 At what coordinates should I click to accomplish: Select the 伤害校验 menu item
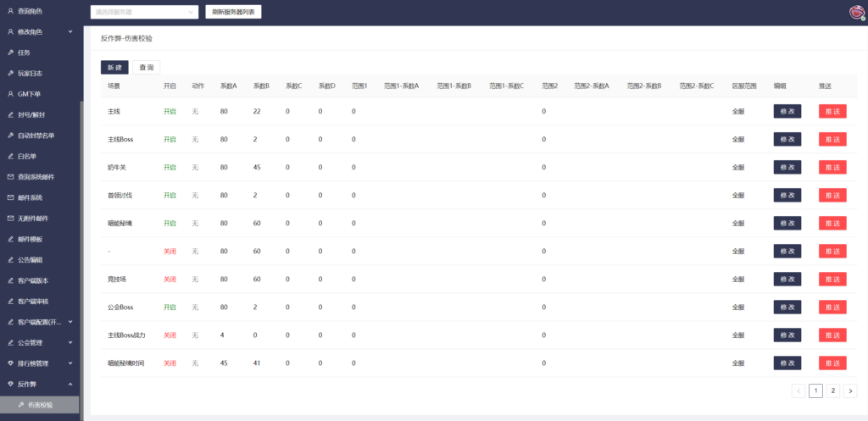click(x=39, y=405)
